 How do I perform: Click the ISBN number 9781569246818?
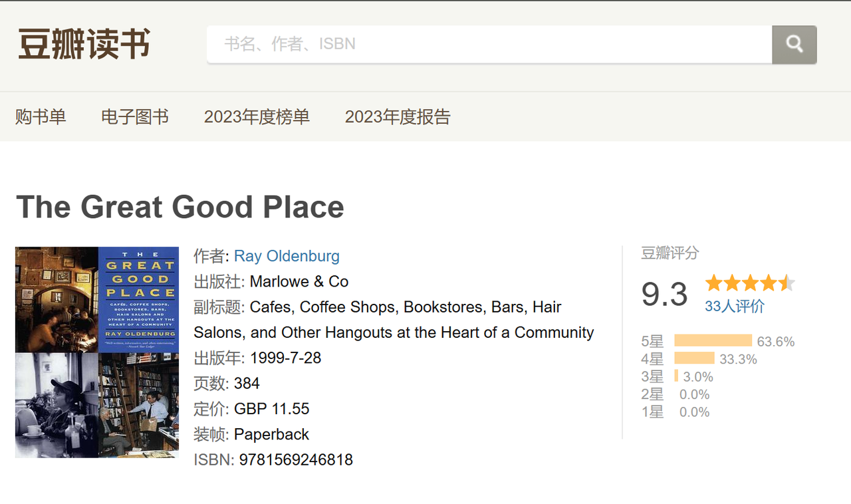296,459
